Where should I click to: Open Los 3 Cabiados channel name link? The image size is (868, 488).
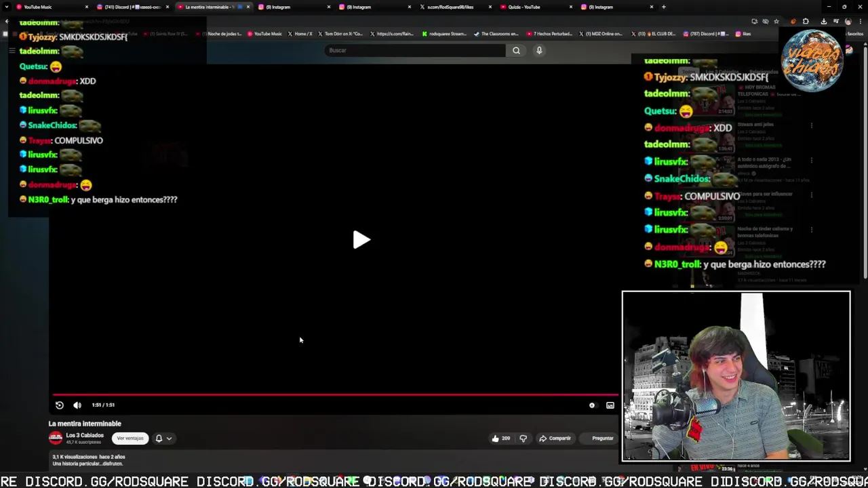tap(85, 436)
